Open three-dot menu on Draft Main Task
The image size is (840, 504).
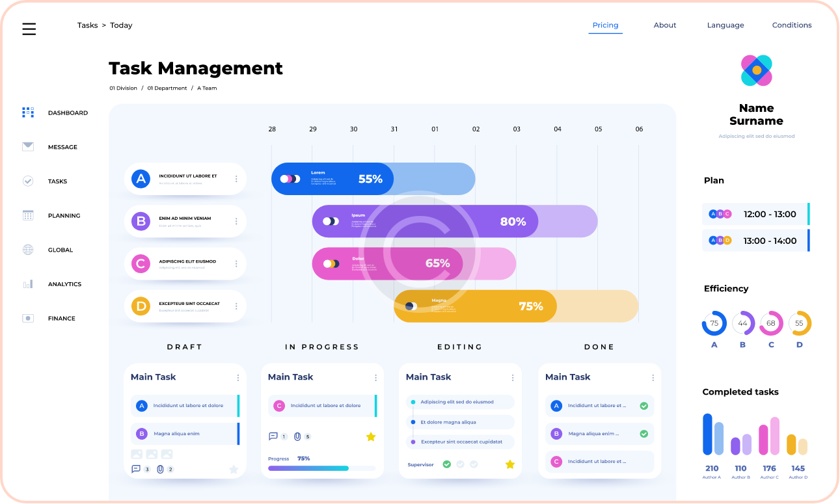pos(237,378)
